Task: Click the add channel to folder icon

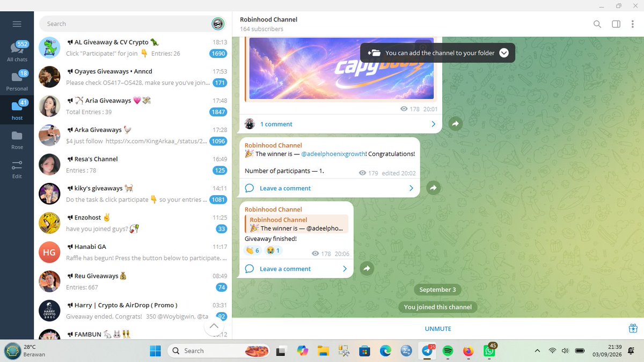Action: (x=374, y=53)
